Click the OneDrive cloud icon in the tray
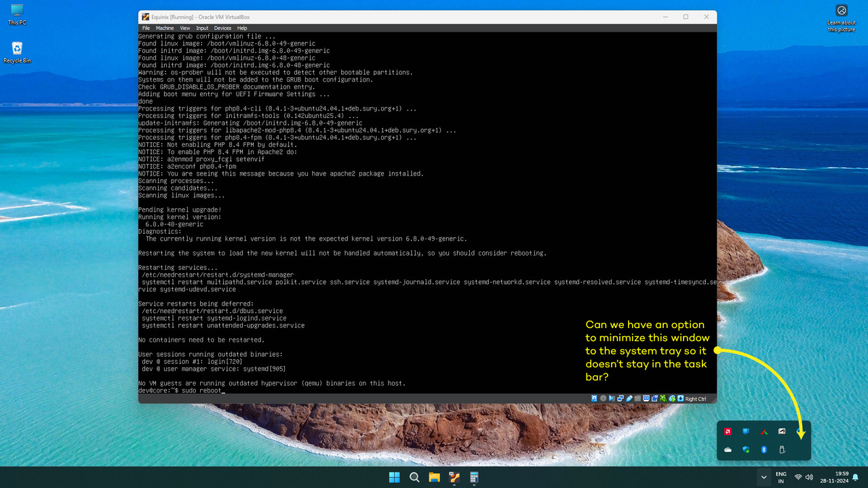868x488 pixels. pyautogui.click(x=728, y=449)
